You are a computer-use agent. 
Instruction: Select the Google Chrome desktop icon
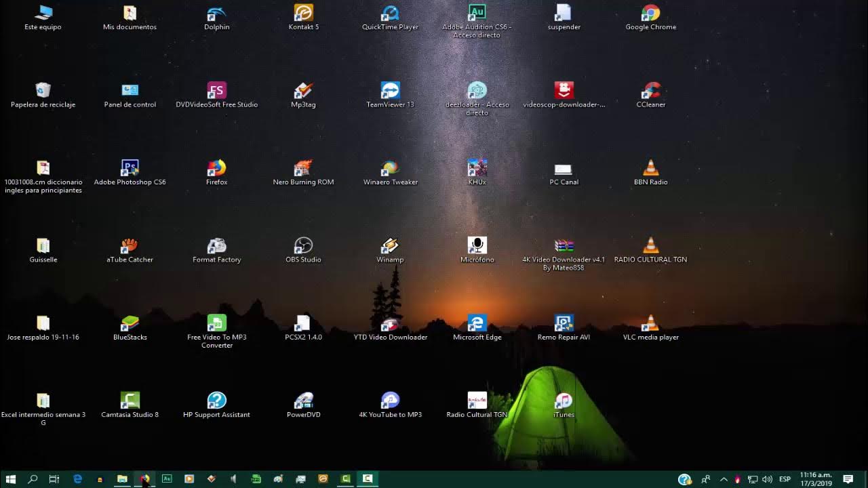coord(650,18)
